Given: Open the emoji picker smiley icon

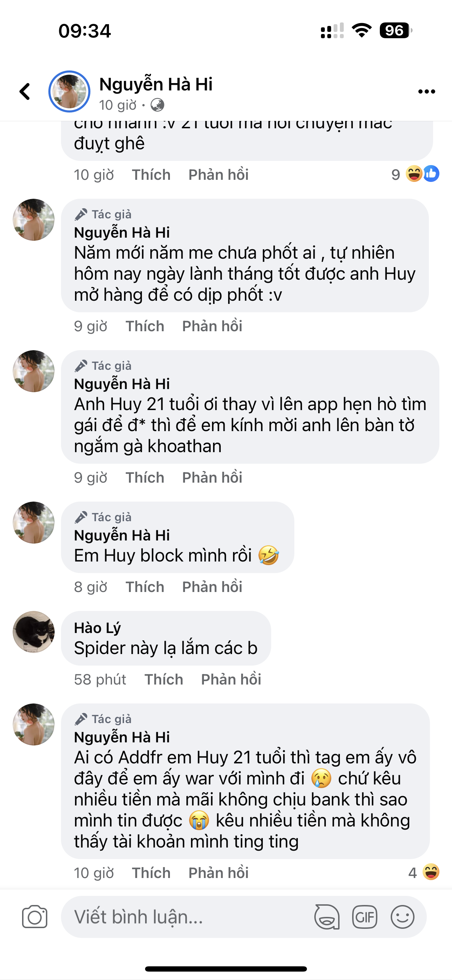Looking at the screenshot, I should 402,917.
